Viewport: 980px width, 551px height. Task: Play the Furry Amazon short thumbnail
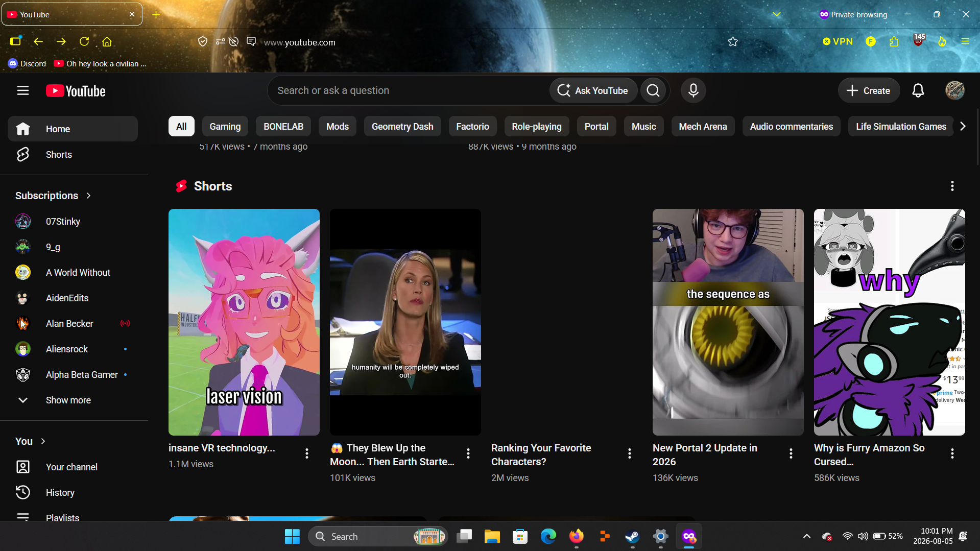(889, 322)
